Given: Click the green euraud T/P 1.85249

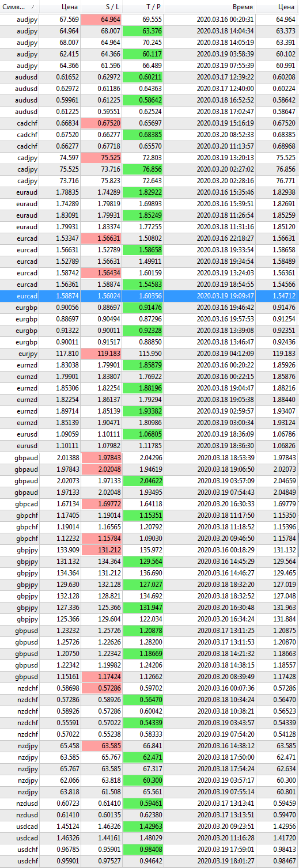Looking at the screenshot, I should coord(143,215).
